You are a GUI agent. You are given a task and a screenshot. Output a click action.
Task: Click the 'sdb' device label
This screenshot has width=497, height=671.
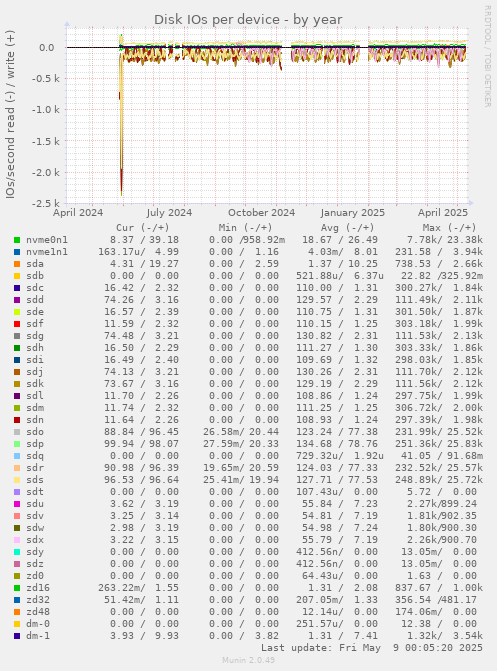click(35, 276)
